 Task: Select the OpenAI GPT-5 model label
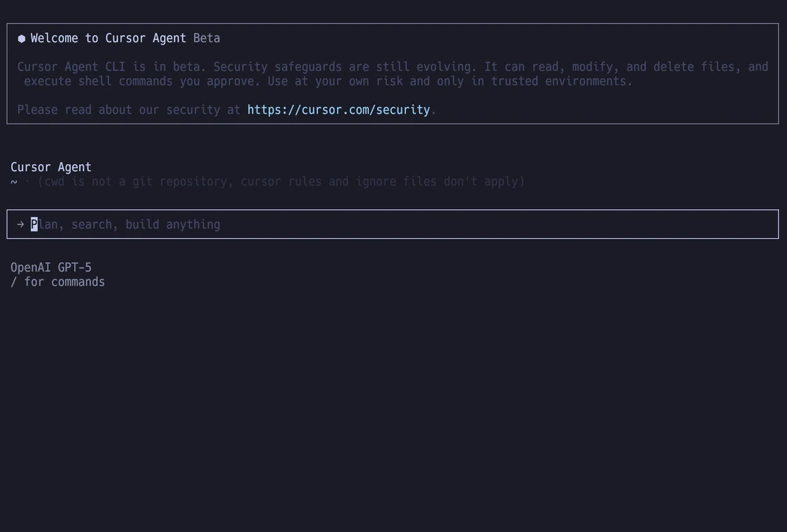click(51, 268)
